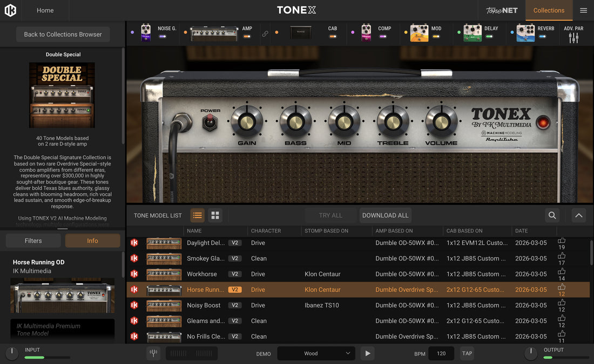The image size is (594, 364).
Task: Sort by CAB BASED ON column
Action: [x=464, y=231]
